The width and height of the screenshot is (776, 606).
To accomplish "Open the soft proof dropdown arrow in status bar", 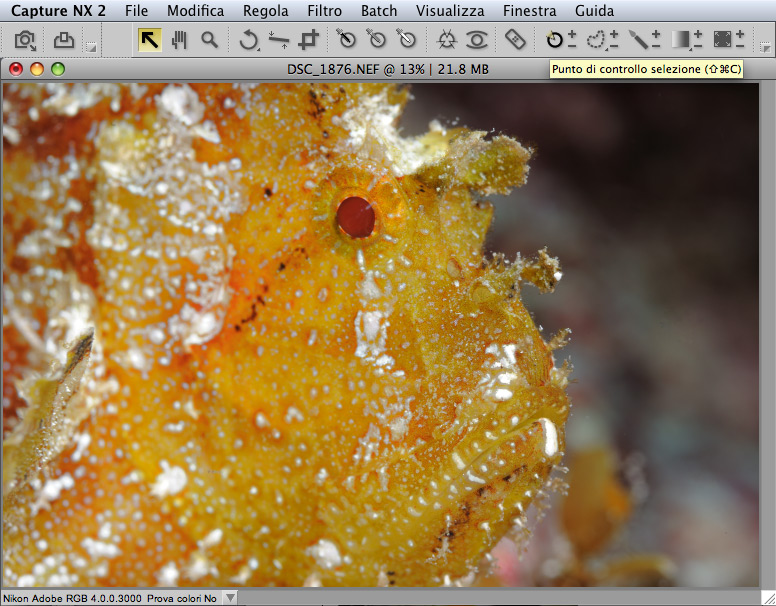I will click(x=229, y=598).
